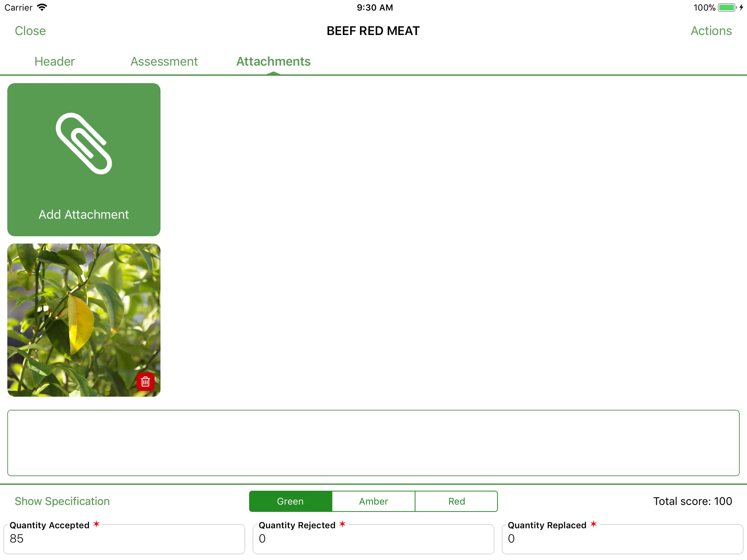Toggle Red assessment result button
The width and height of the screenshot is (747, 560).
point(456,501)
